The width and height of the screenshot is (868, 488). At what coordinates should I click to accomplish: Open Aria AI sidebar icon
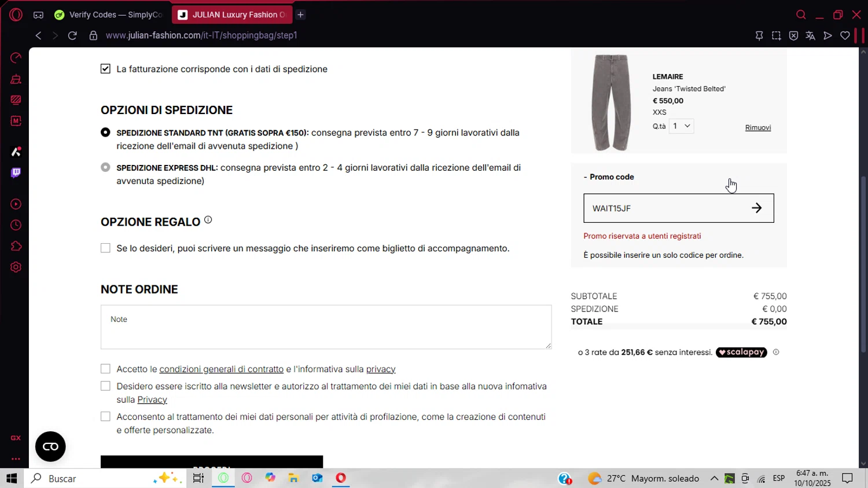pos(16,152)
